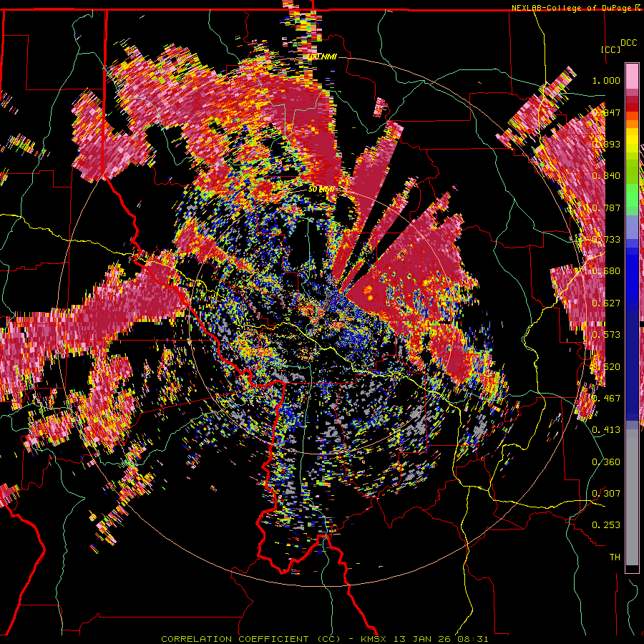Click the 0.840 color scale value
This screenshot has height=644, width=644.
(606, 176)
